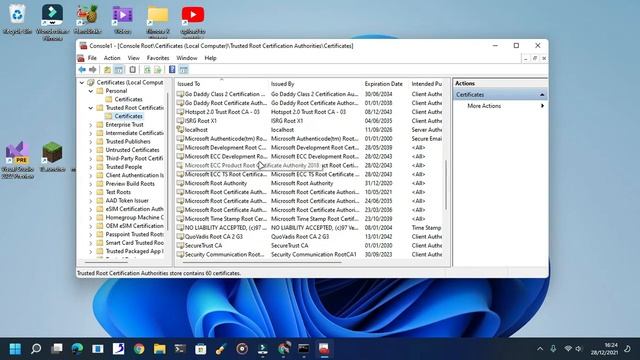This screenshot has width=640, height=360.
Task: Click the ISRG Root X1 certificate icon
Action: pyautogui.click(x=180, y=120)
